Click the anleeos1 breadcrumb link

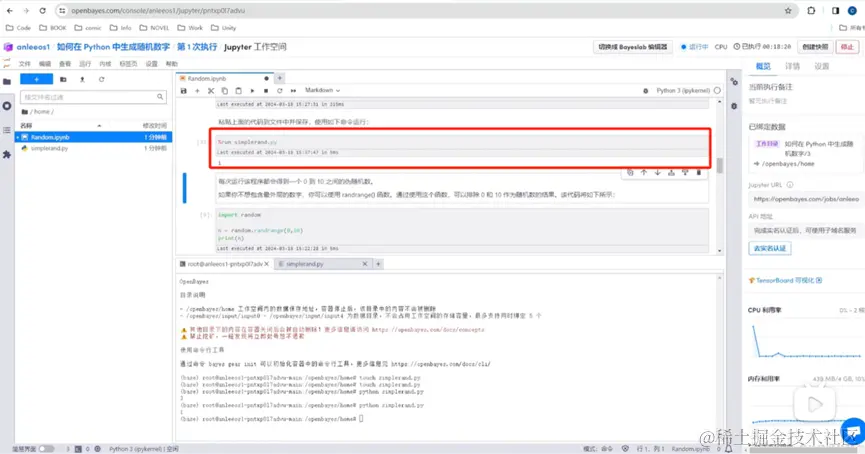tap(33, 47)
